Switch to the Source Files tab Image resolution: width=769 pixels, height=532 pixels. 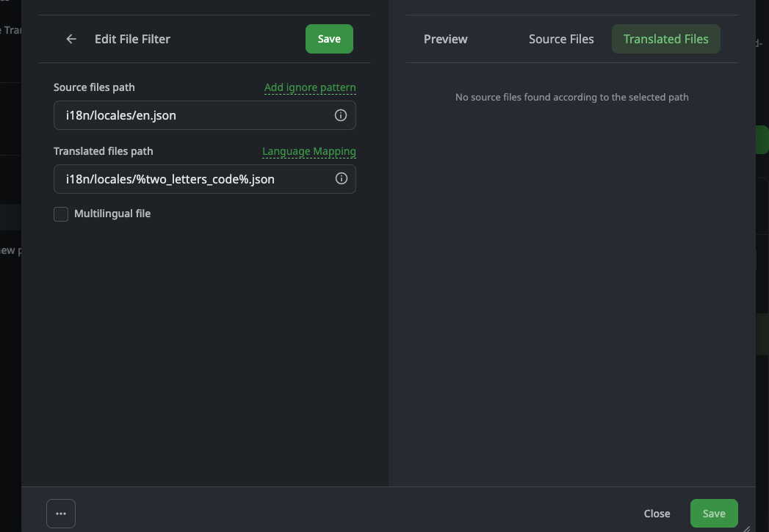561,39
